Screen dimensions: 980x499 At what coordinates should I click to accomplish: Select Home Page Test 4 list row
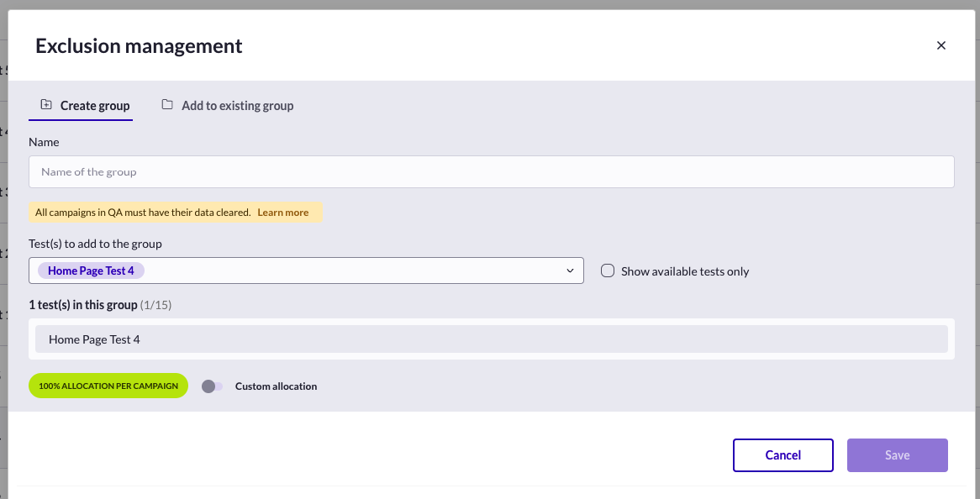pos(491,339)
